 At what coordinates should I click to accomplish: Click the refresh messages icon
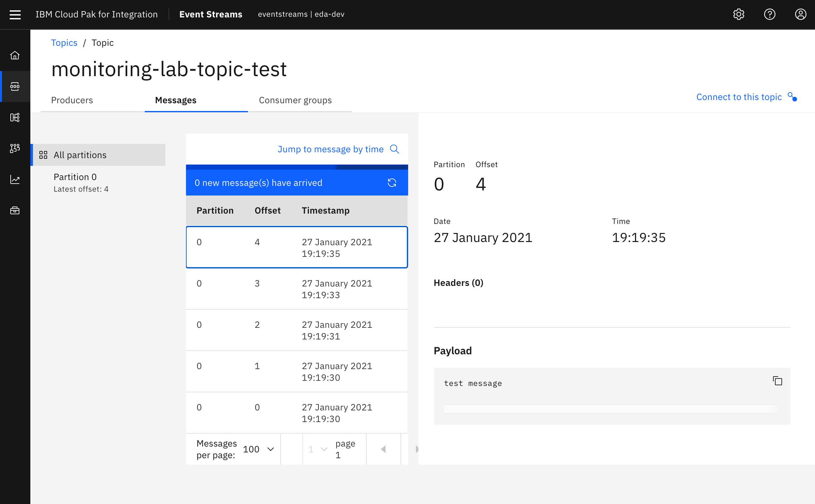click(x=392, y=183)
